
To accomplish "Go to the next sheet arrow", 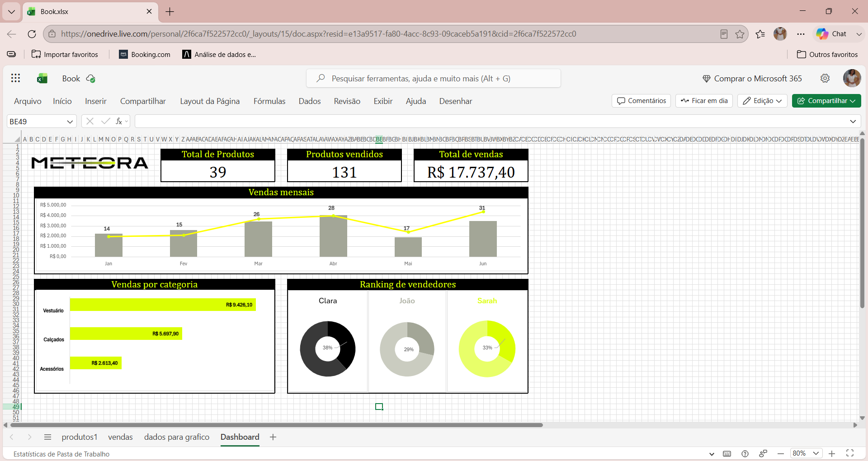I will pyautogui.click(x=29, y=437).
